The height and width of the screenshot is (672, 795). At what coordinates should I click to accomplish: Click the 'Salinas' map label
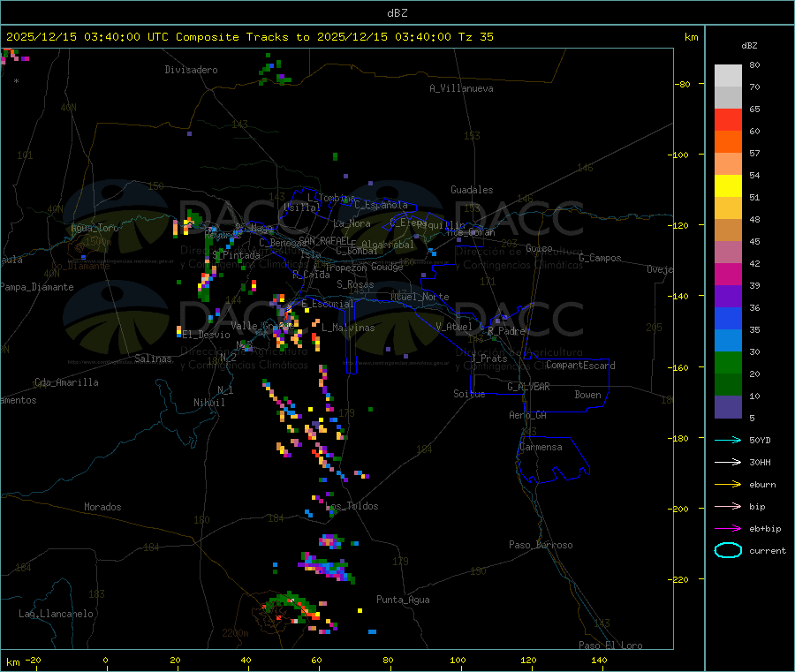(x=153, y=359)
